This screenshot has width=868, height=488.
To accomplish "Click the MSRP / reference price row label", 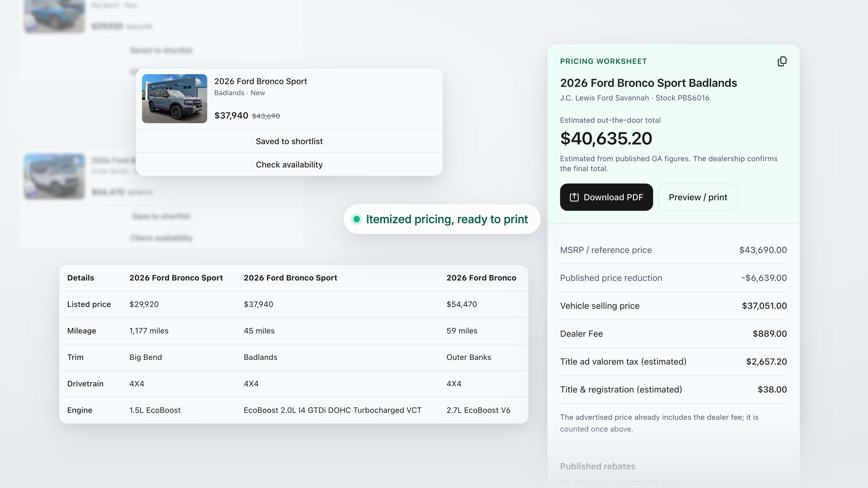I will pos(606,250).
